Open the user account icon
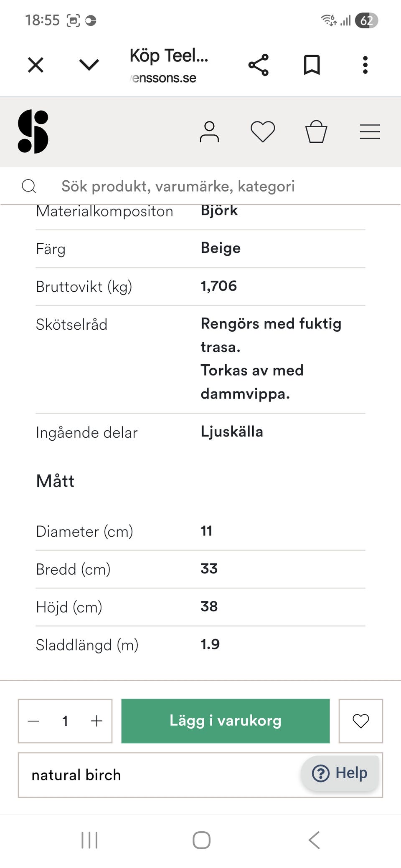 coord(209,132)
